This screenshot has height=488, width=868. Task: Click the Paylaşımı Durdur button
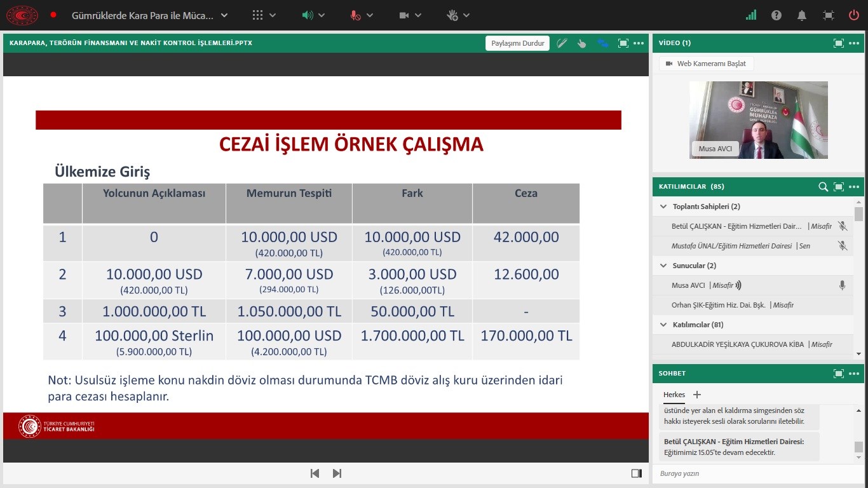[518, 43]
